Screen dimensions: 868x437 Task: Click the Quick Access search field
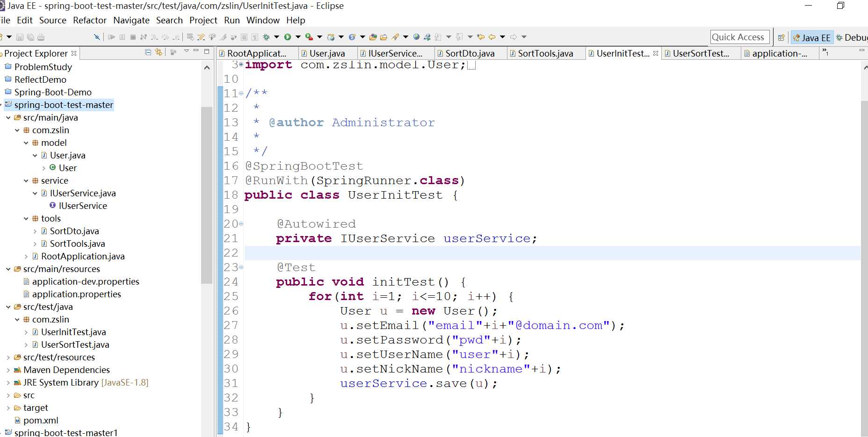tap(739, 37)
